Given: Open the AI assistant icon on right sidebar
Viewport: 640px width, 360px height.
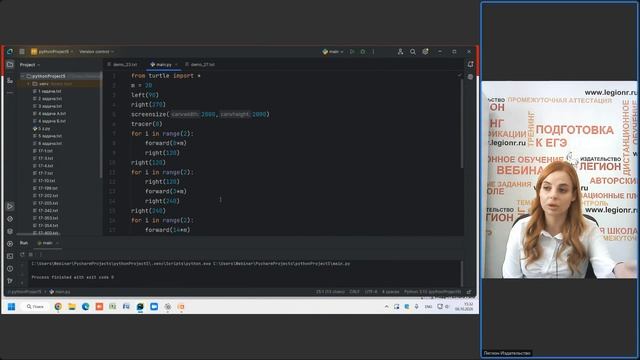Looking at the screenshot, I should click(470, 77).
